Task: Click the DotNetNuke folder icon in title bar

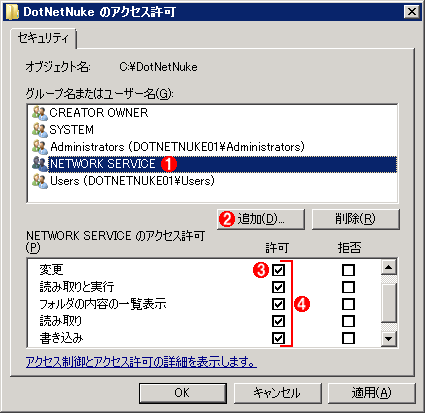Action: pyautogui.click(x=12, y=12)
